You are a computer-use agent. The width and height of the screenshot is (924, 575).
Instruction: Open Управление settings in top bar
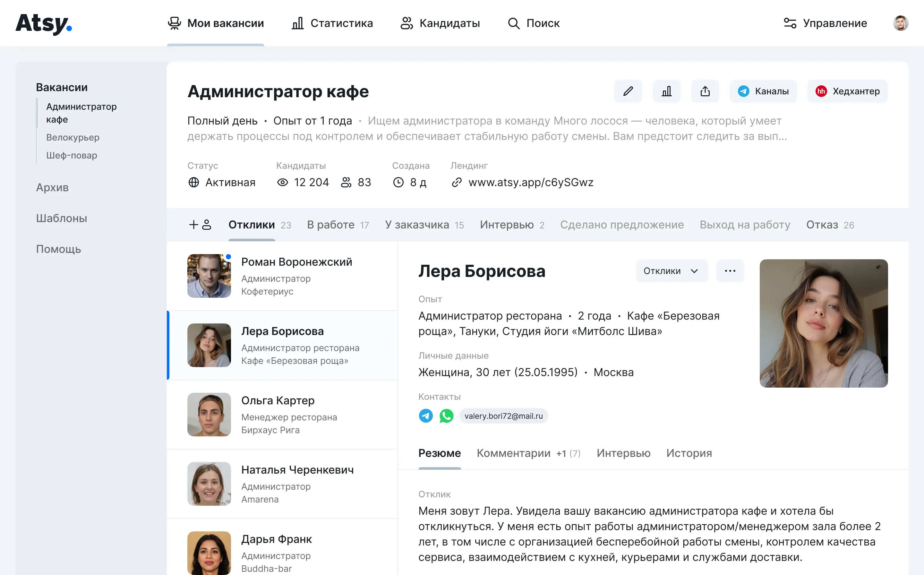(x=825, y=23)
